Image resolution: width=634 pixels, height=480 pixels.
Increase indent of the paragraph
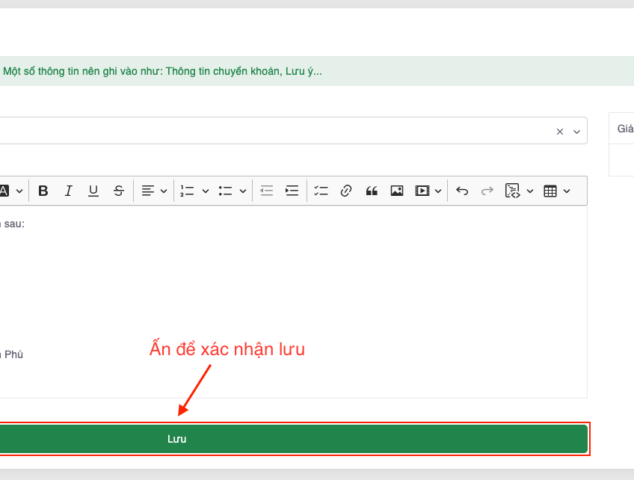point(292,191)
